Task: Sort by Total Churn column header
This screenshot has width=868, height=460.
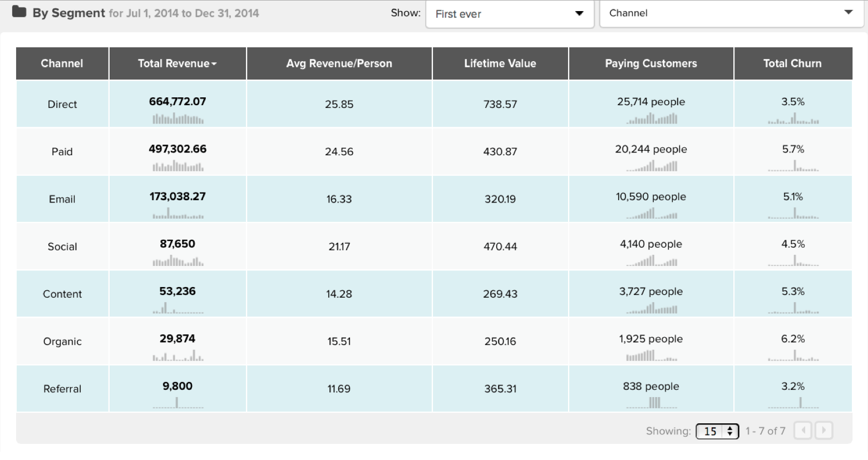Action: pyautogui.click(x=793, y=63)
